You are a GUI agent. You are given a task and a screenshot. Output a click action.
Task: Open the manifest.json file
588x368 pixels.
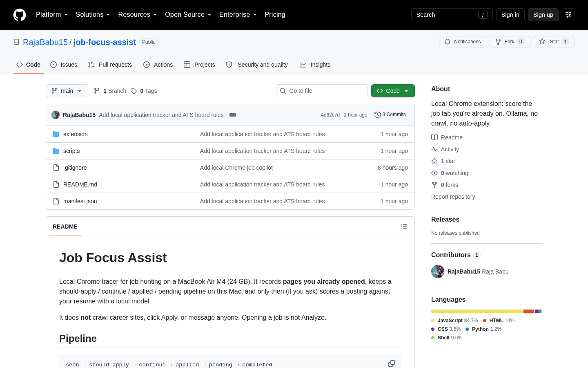coord(80,201)
